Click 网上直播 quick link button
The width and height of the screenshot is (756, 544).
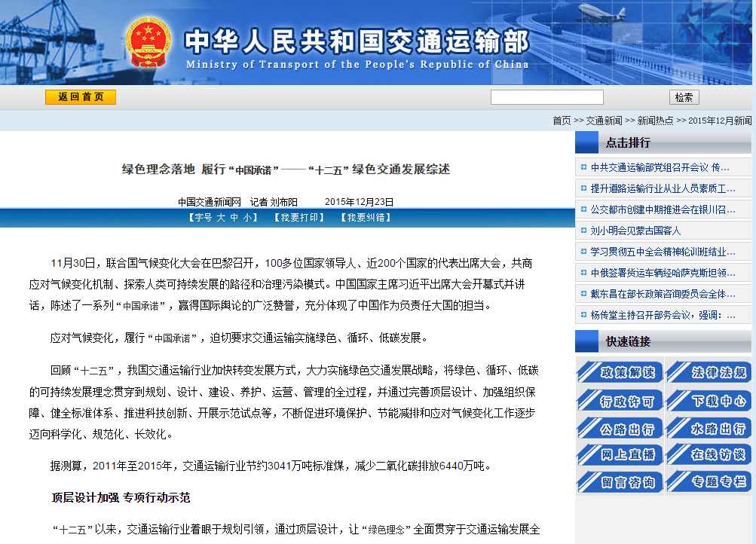[x=620, y=454]
